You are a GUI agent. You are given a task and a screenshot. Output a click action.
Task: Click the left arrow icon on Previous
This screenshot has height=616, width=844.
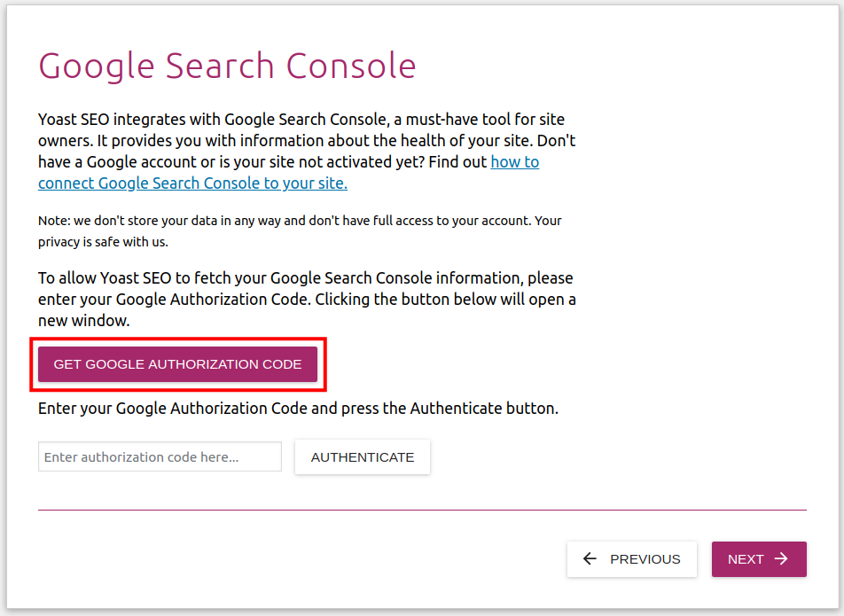click(590, 559)
